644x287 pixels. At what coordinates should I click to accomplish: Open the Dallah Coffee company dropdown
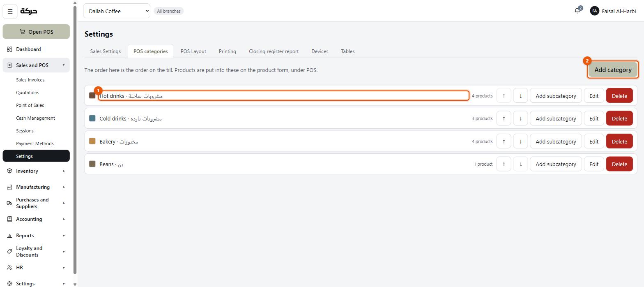tap(117, 11)
